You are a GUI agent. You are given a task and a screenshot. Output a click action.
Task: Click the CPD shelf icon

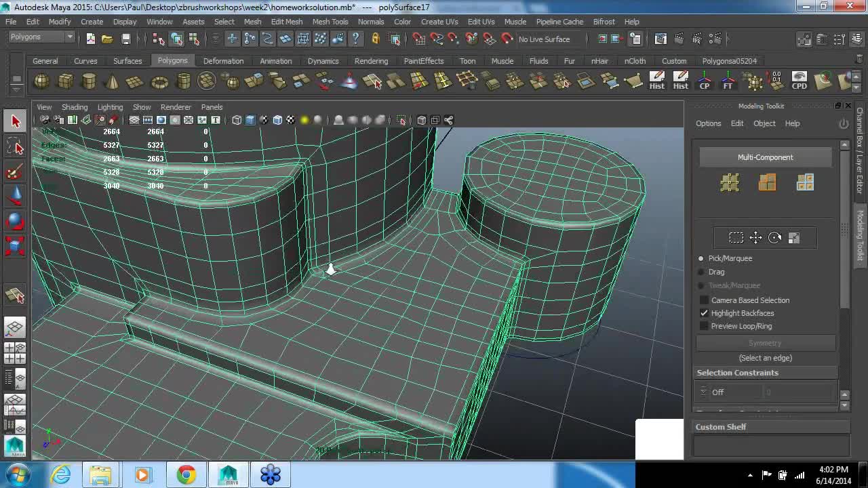coord(799,81)
